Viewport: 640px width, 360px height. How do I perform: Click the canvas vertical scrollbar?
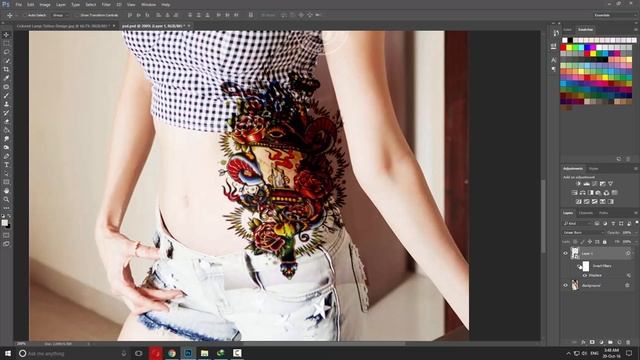543,216
